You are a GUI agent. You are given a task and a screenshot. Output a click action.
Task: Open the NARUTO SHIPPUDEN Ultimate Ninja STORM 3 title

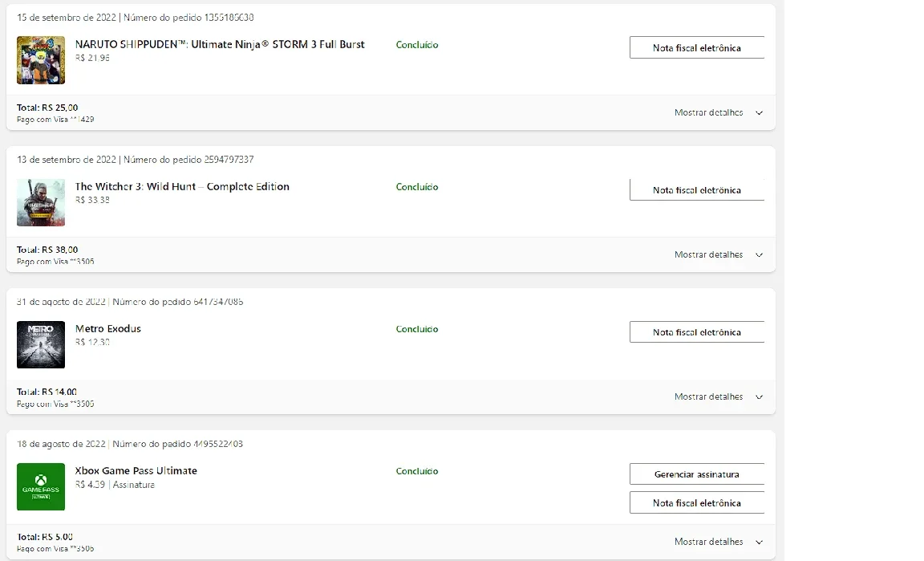(x=220, y=44)
